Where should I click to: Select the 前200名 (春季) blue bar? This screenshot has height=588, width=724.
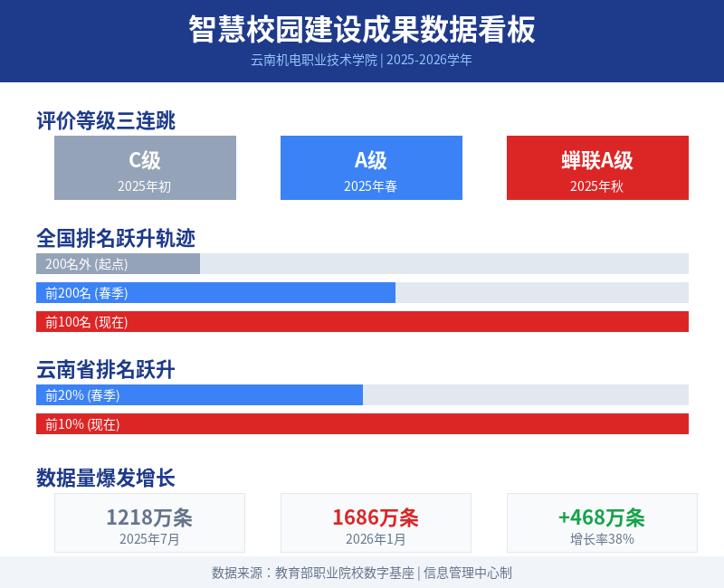click(215, 292)
